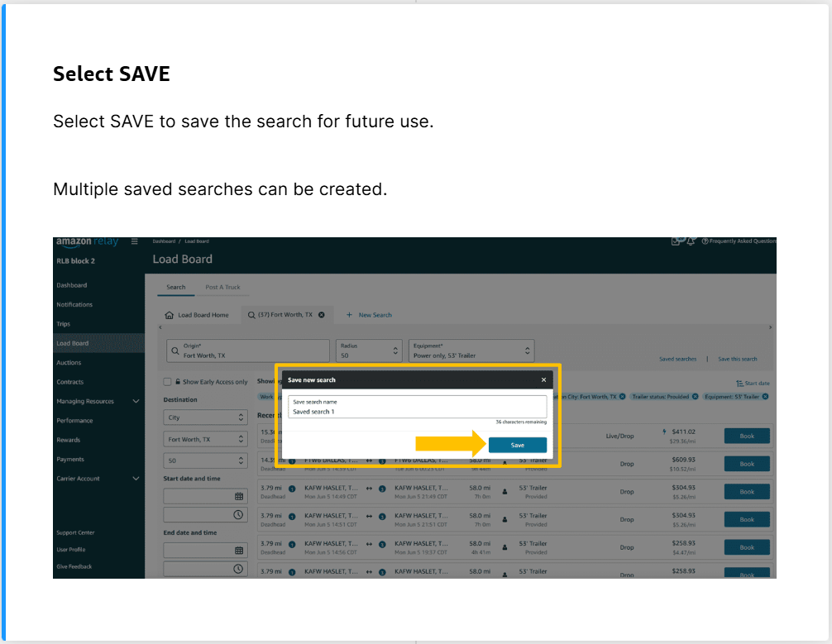Screen dimensions: 832x644
Task: Close the Fort Worth, TX search tab
Action: 322,315
